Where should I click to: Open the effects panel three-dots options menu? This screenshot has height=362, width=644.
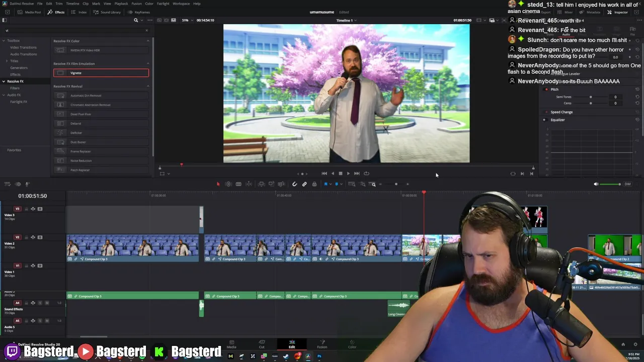149,20
